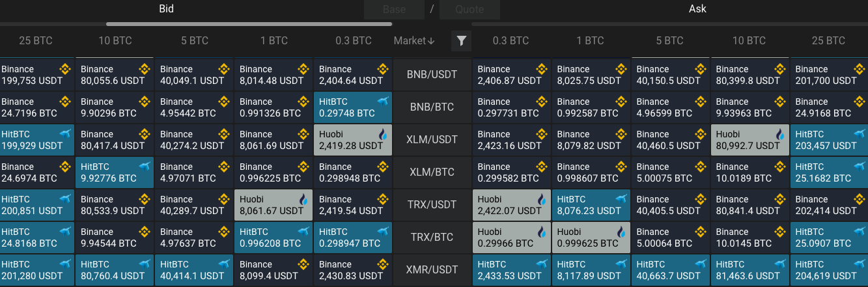Click the Binance 40,460.5 USDT ask cell

671,140
